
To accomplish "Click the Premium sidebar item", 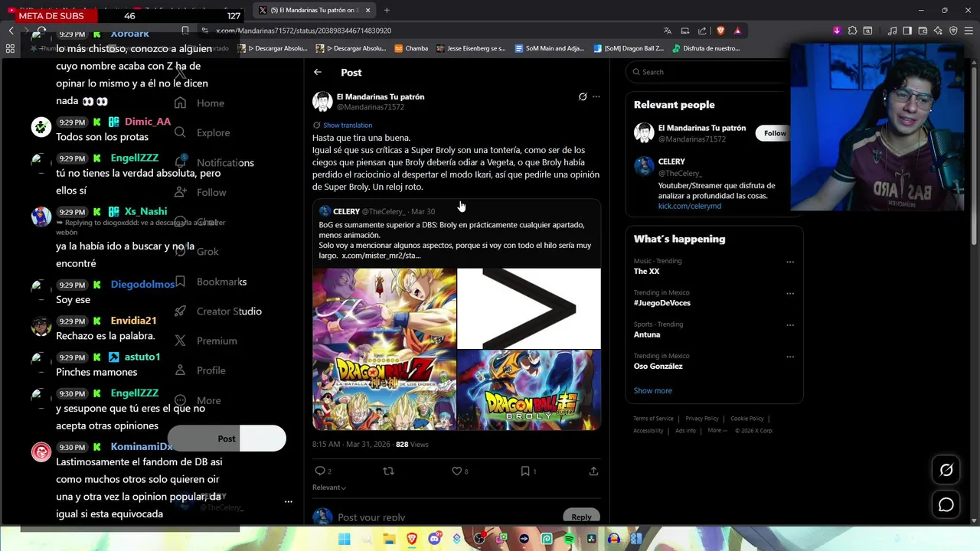I will [206, 341].
